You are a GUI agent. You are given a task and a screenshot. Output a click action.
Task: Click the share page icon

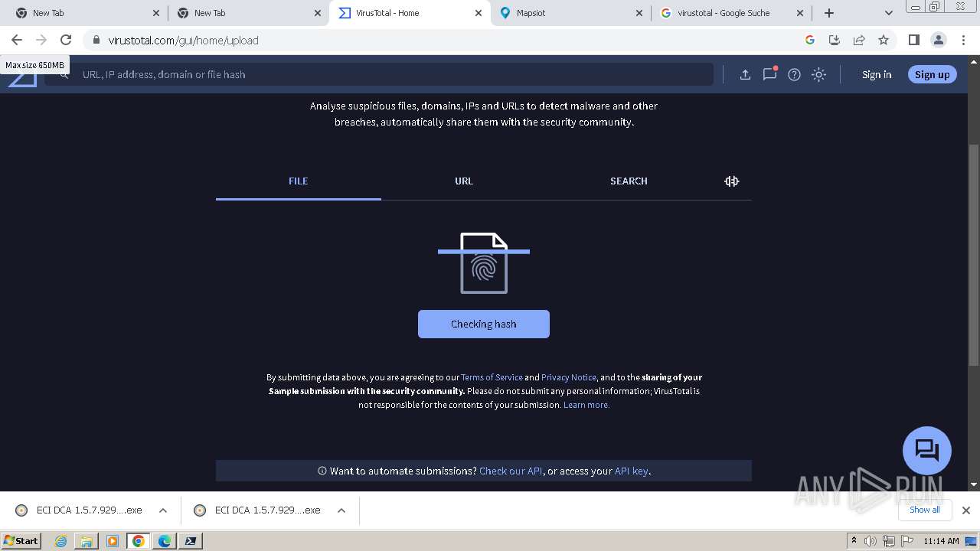[x=859, y=40]
